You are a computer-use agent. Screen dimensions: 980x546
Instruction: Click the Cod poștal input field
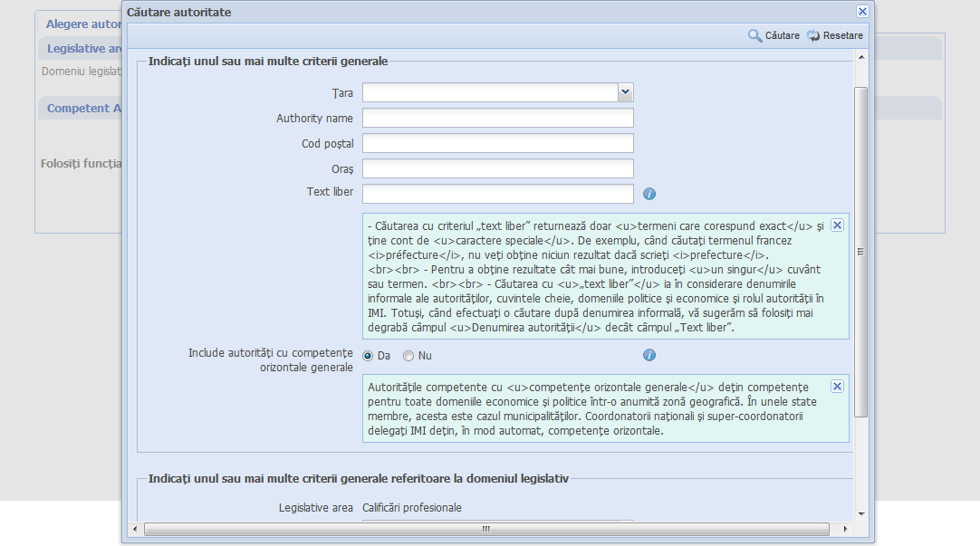[x=497, y=143]
